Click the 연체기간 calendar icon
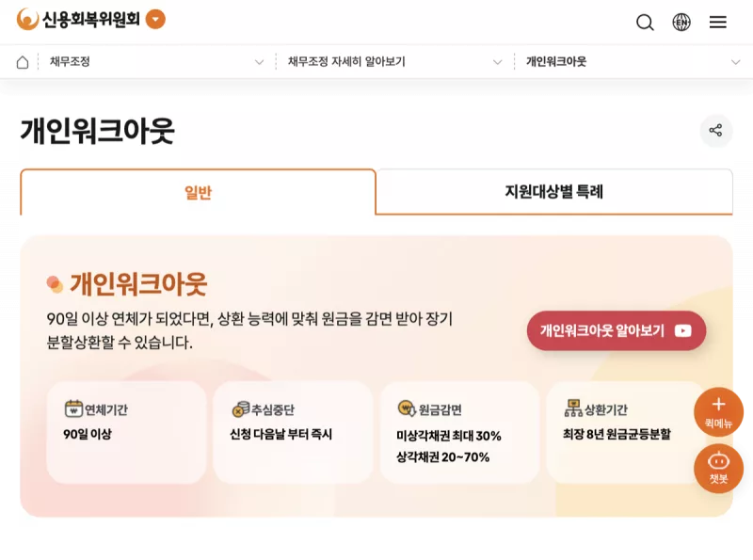Viewport: 753px width, 560px height. (73, 408)
